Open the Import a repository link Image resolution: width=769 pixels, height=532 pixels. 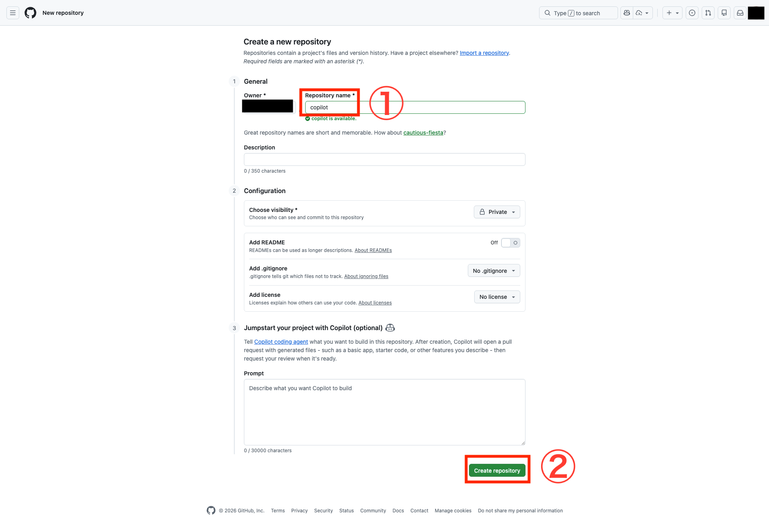point(484,53)
